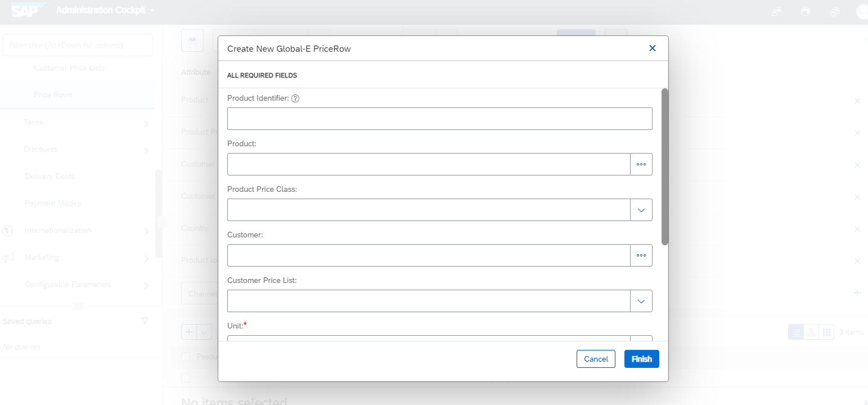This screenshot has height=405, width=868.
Task: Close the Create New Global-E PriceRow dialog
Action: [653, 48]
